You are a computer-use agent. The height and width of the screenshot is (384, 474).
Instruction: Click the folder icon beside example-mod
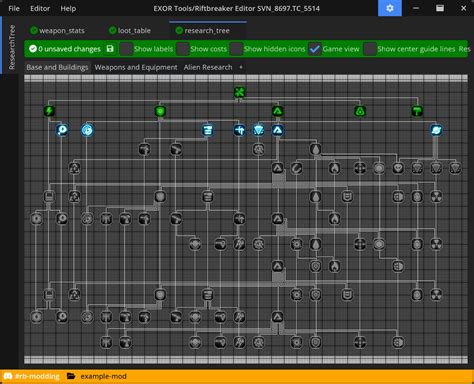tap(71, 376)
